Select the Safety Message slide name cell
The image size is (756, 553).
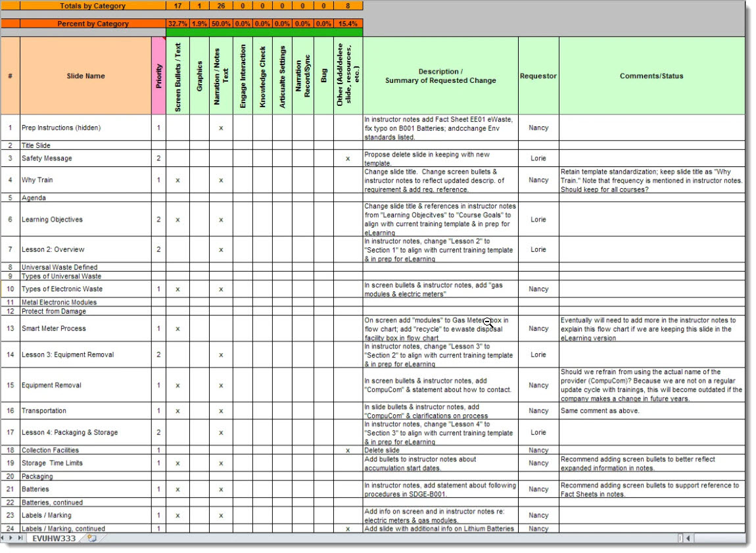(85, 158)
